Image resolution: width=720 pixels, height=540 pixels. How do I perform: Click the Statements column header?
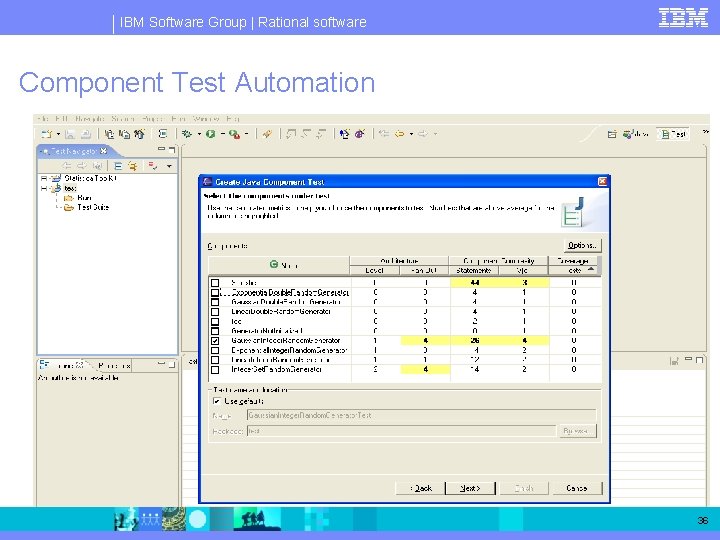click(474, 270)
